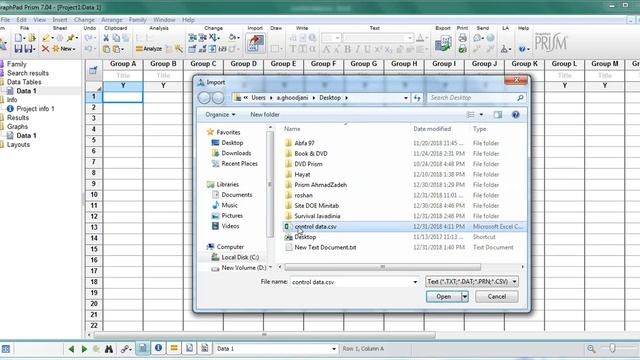Open the font size dropdown in Text group
Image resolution: width=640 pixels, height=360 pixels.
[338, 38]
